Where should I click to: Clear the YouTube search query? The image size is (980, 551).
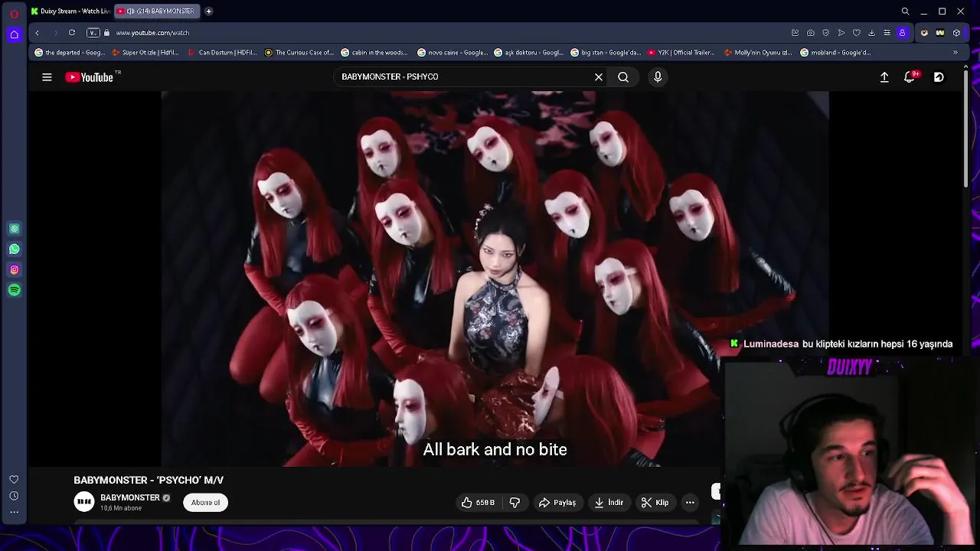(599, 77)
